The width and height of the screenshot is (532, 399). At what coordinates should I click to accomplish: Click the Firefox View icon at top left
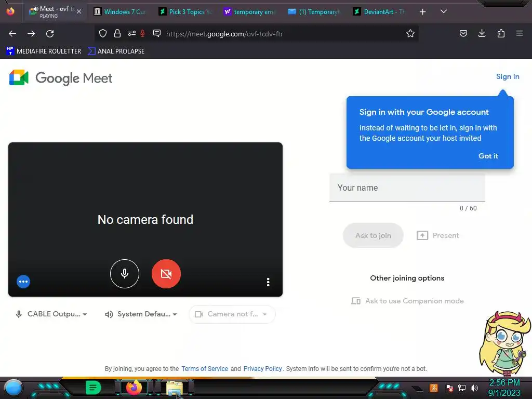[10, 11]
